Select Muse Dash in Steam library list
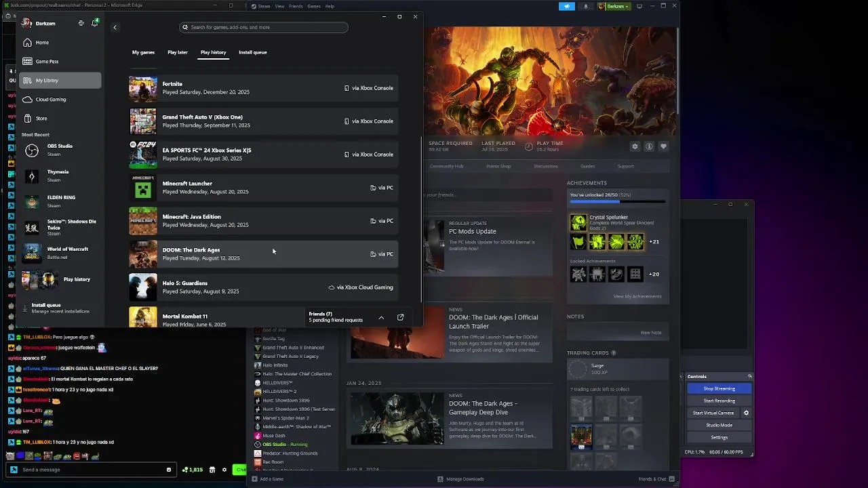868x488 pixels. coord(273,436)
